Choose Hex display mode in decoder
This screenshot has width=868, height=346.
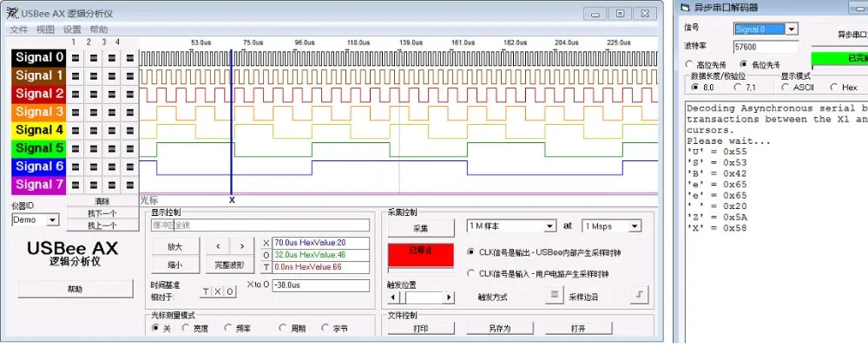[833, 88]
